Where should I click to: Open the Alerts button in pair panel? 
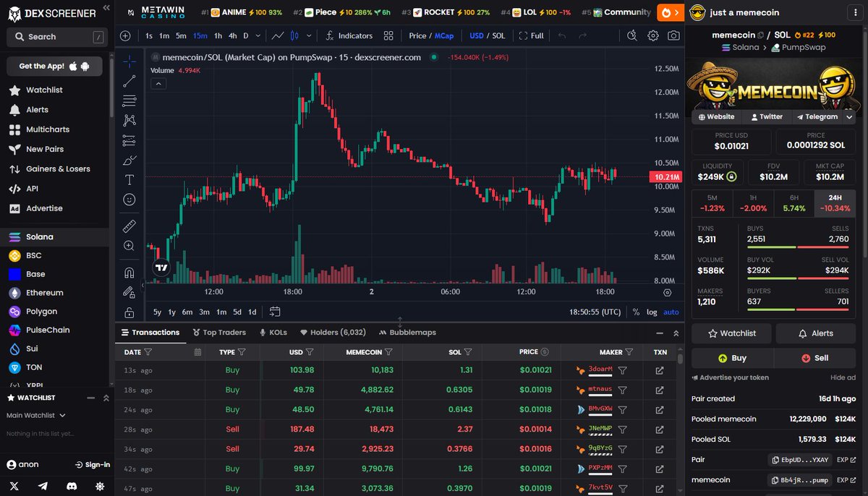(x=815, y=333)
